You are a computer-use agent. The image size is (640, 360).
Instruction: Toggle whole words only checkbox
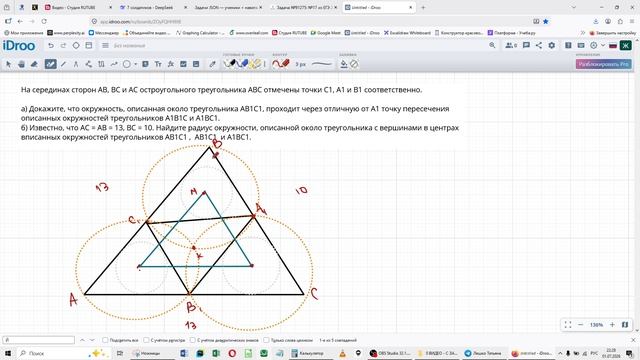pos(266,340)
